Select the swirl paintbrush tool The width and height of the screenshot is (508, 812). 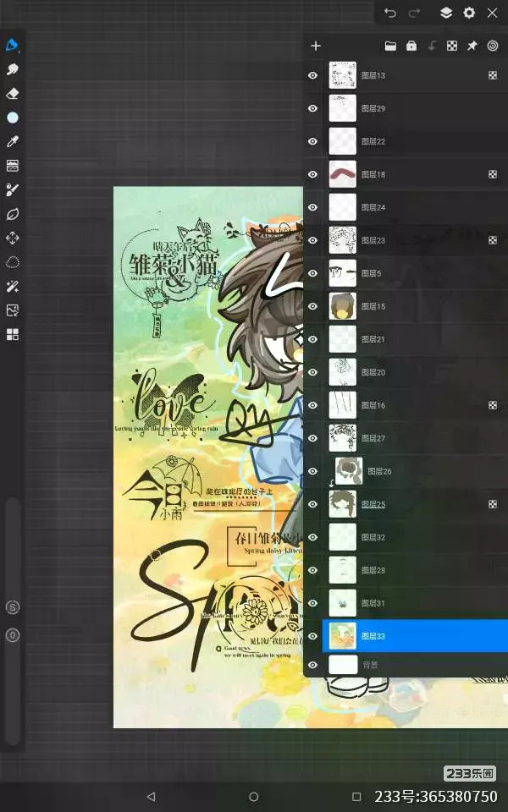(13, 189)
